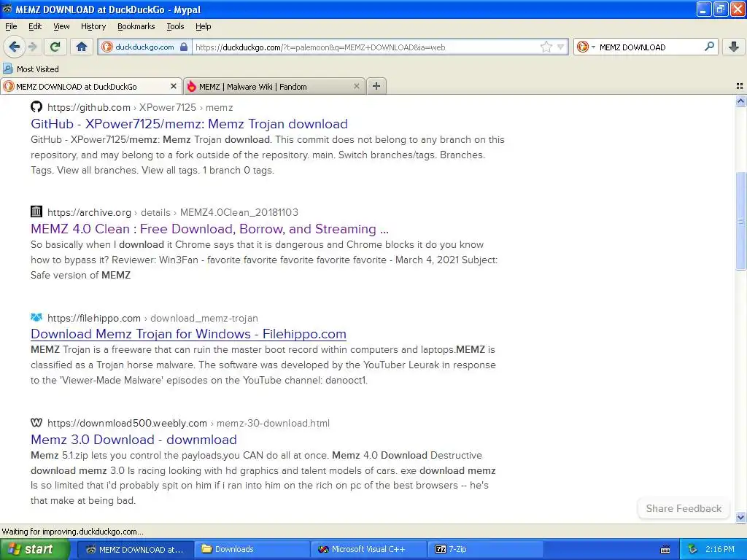Open MEMZ 4.0 Clean archive.org link
747x560 pixels.
[x=209, y=229]
